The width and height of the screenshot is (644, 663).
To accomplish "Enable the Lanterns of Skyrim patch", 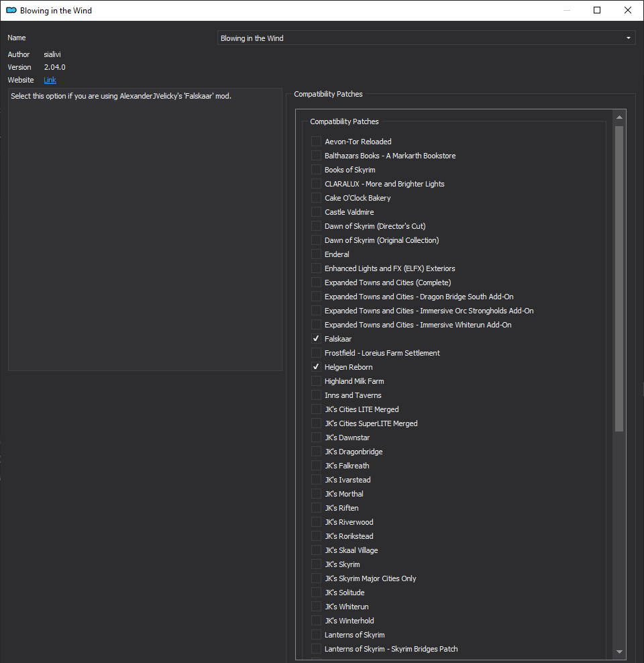I will (316, 635).
